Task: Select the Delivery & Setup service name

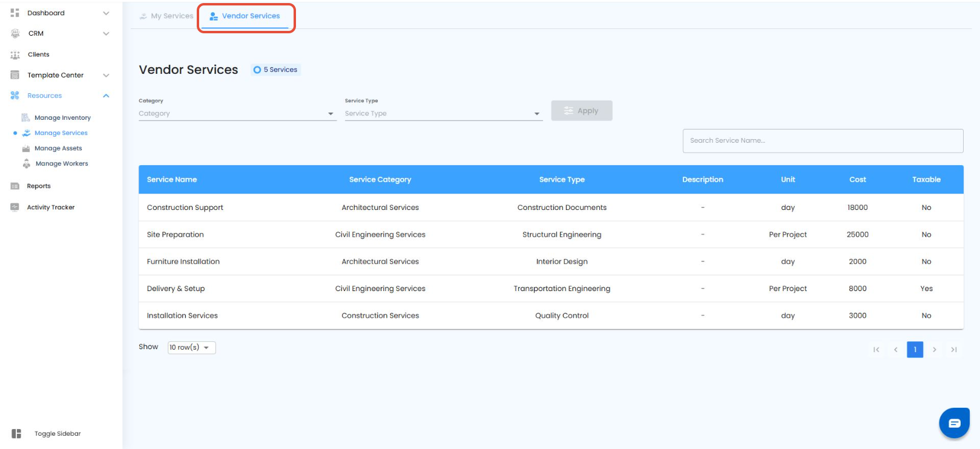Action: click(176, 289)
